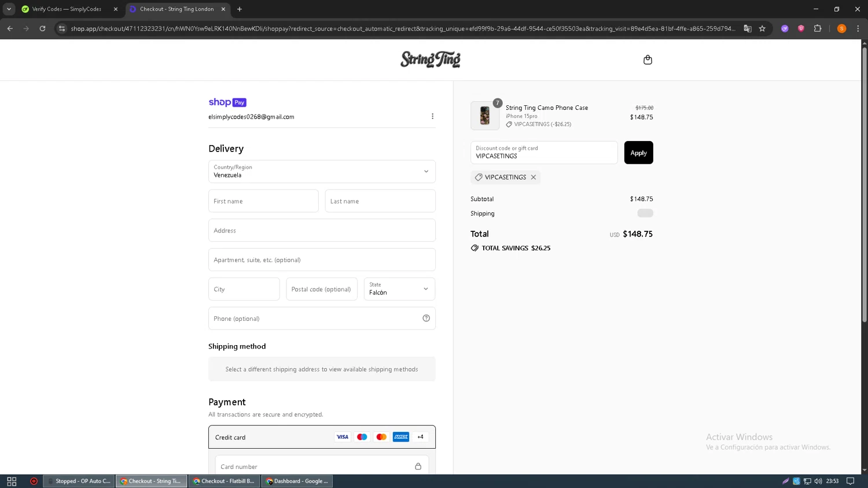
Task: Click the String Ting logo
Action: pos(431,60)
